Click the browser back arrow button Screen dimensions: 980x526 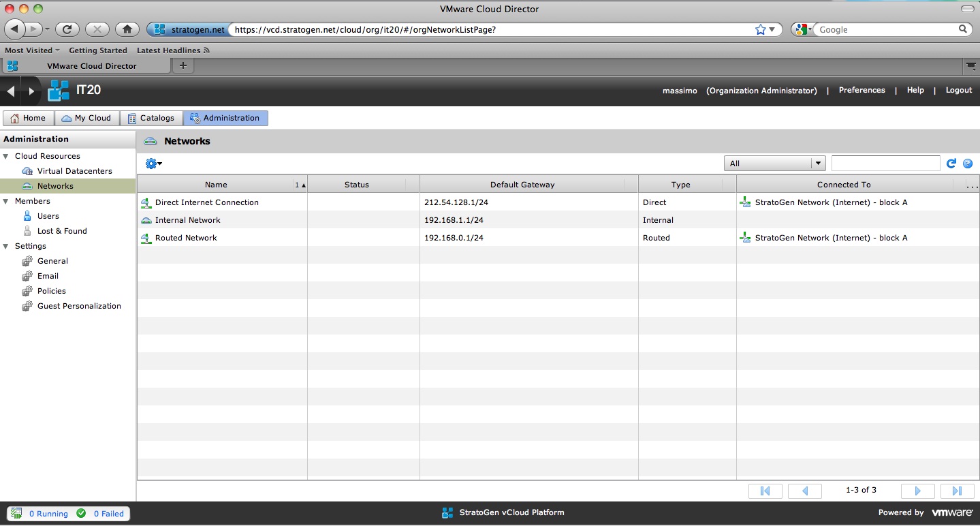coord(16,29)
